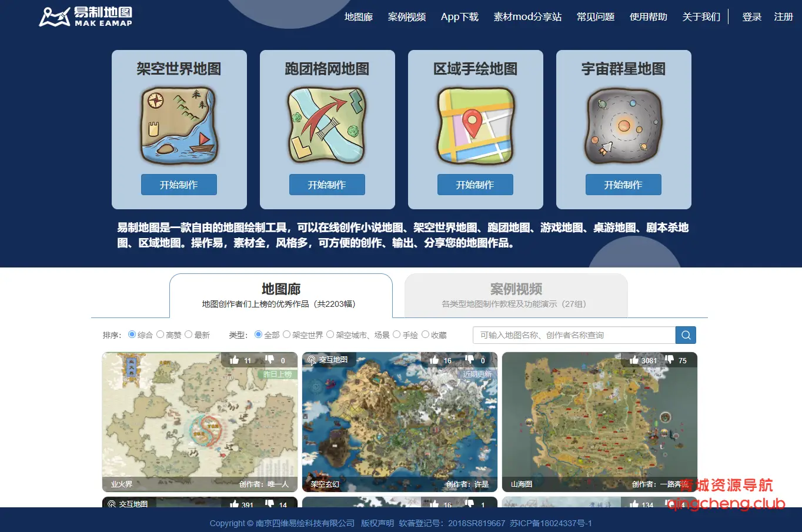The width and height of the screenshot is (802, 532).
Task: Open the 常见问题 menu item
Action: tap(595, 17)
